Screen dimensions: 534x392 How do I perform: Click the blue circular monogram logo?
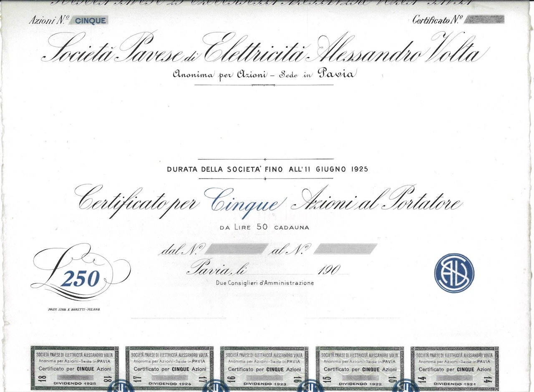(x=454, y=273)
